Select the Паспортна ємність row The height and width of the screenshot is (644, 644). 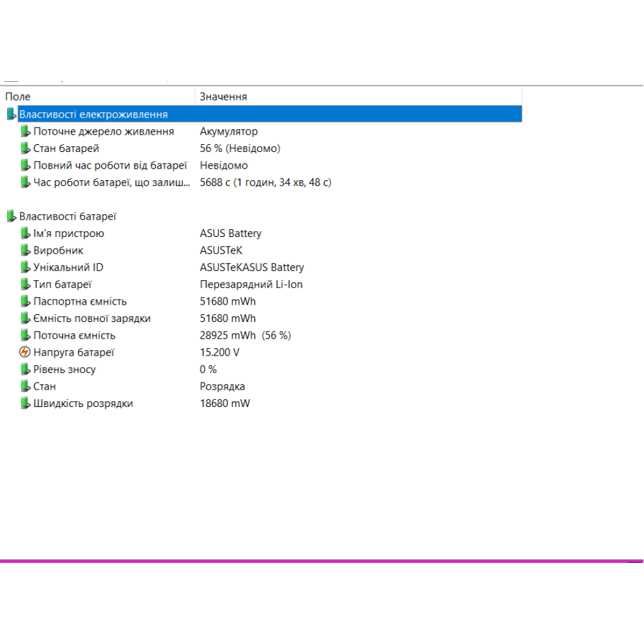(80, 301)
